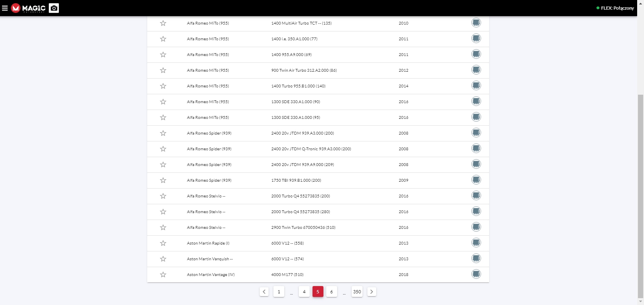Toggle favorite star for Aston Martin Vantage

pos(163,274)
